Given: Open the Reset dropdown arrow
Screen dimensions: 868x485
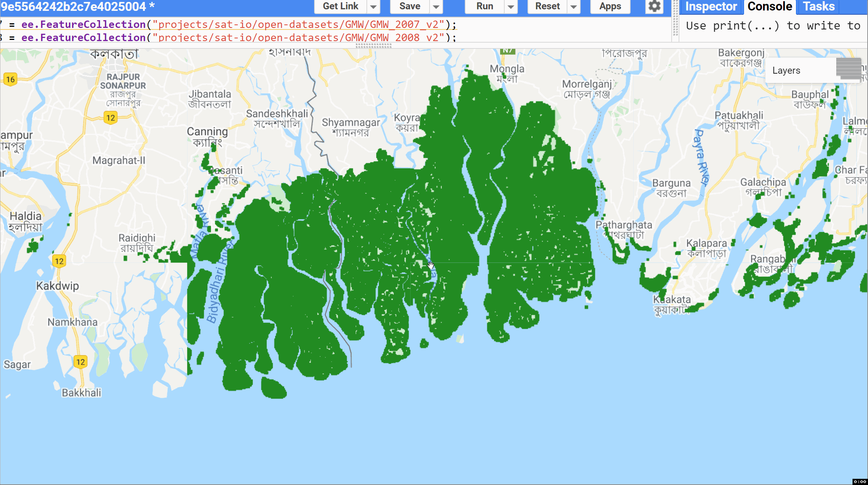Looking at the screenshot, I should (574, 7).
